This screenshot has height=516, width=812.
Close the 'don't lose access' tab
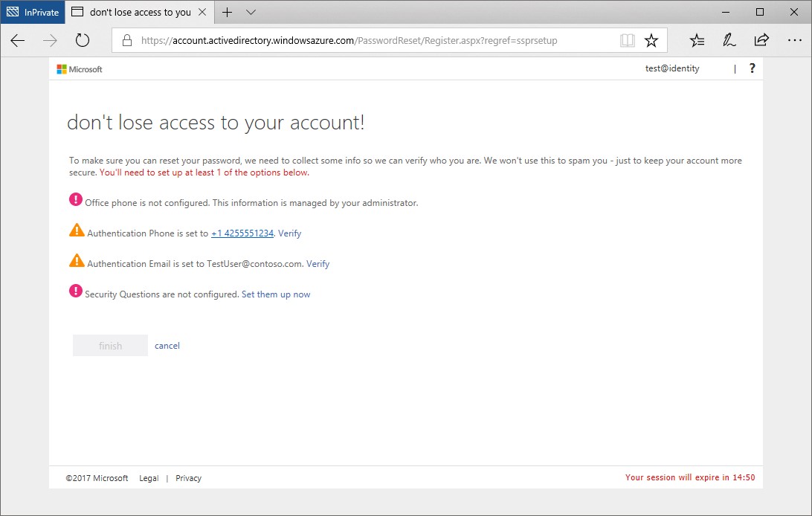point(202,12)
